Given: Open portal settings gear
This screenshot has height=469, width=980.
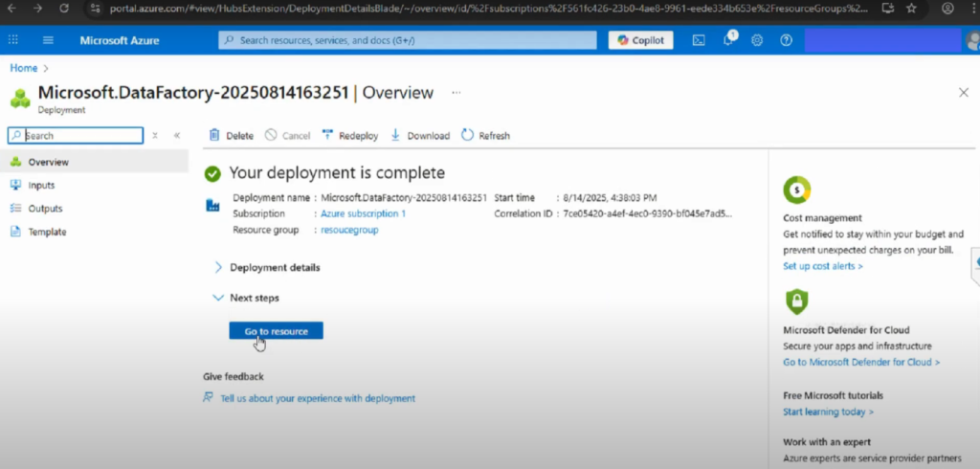Looking at the screenshot, I should coord(757,40).
